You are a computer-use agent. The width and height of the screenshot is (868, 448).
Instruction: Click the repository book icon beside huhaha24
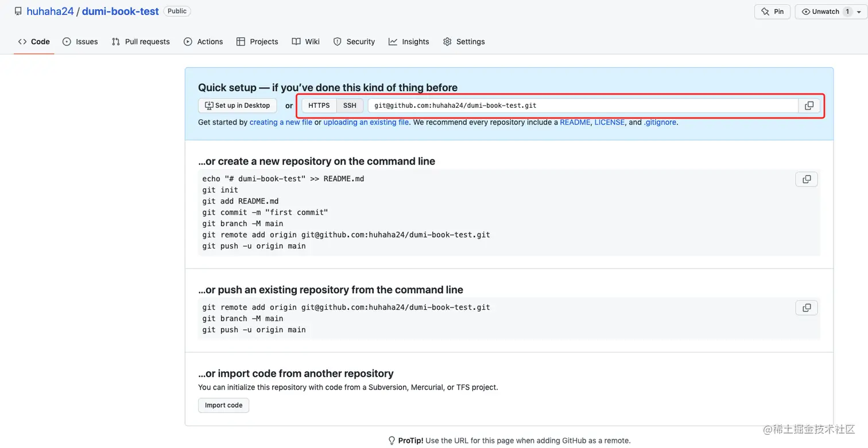18,10
